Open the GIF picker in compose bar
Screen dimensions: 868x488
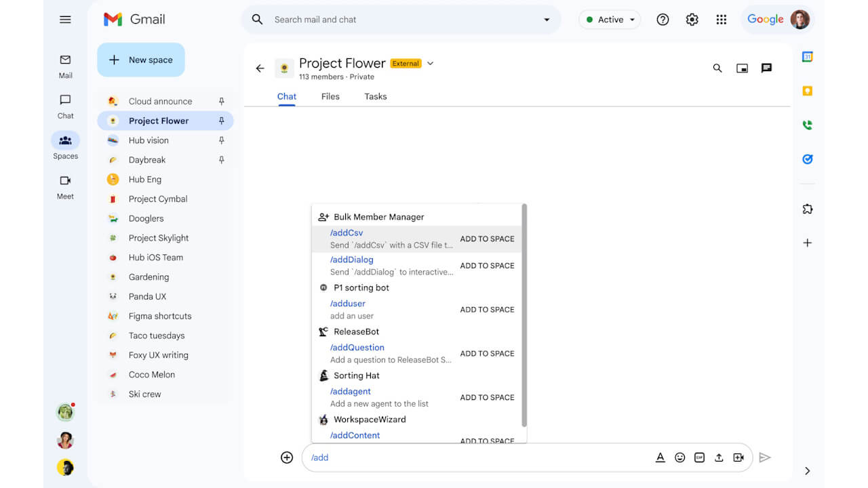pyautogui.click(x=699, y=457)
